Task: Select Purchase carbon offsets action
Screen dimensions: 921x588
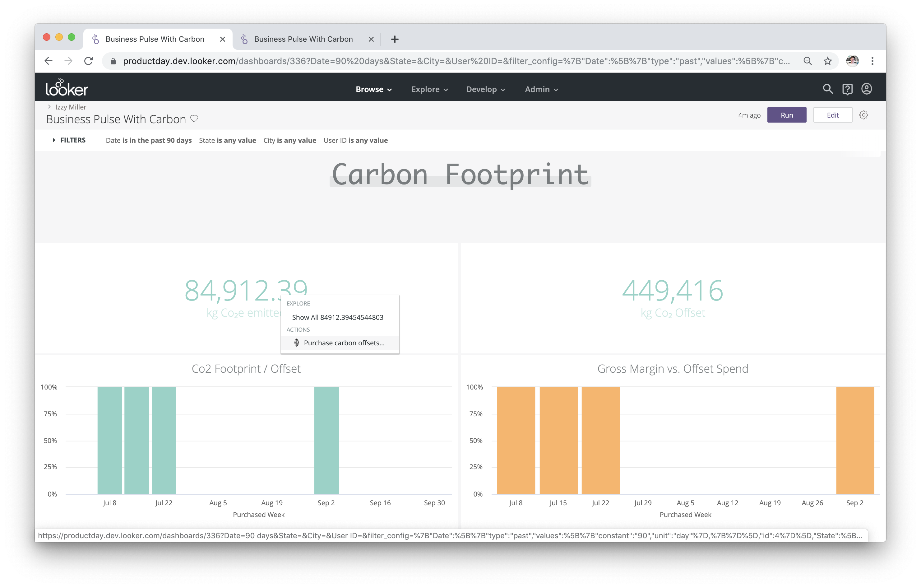Action: [344, 343]
